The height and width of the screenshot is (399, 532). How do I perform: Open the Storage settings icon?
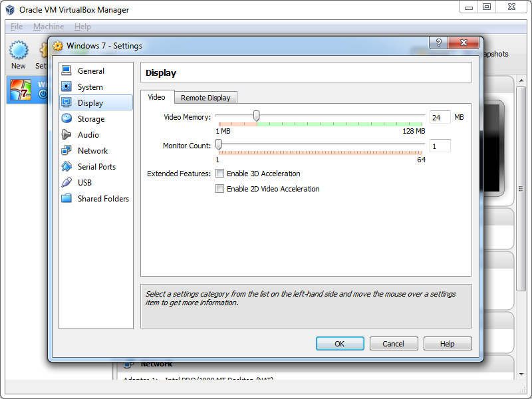(x=66, y=118)
